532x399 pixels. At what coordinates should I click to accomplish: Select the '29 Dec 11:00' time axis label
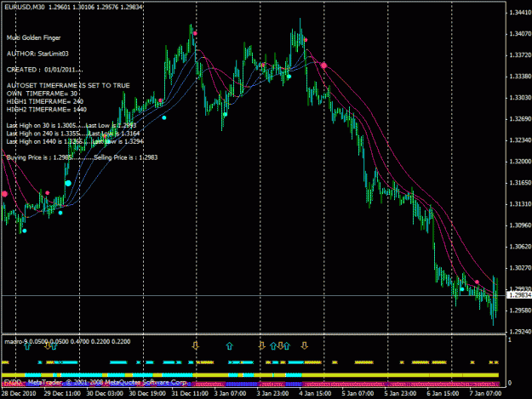coord(62,393)
